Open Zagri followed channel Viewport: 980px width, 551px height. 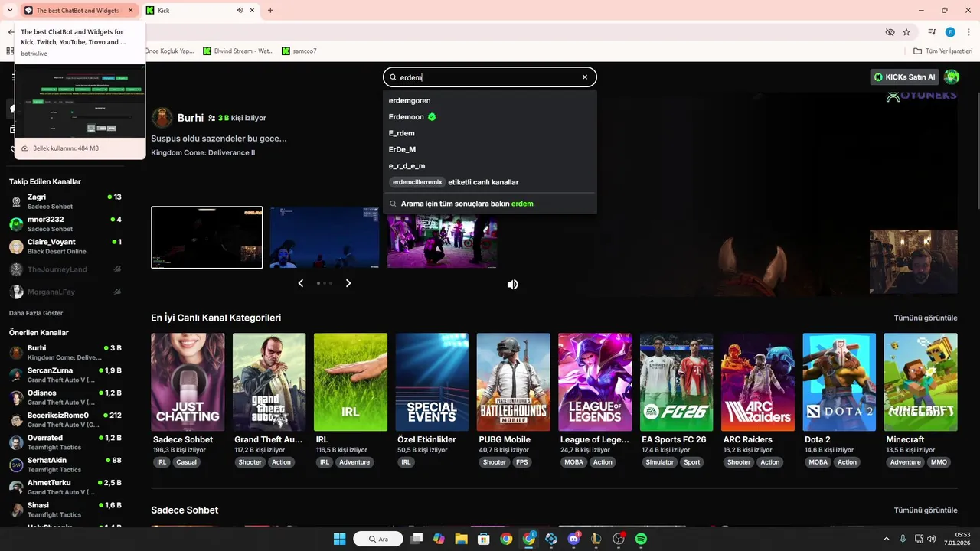[x=65, y=201]
